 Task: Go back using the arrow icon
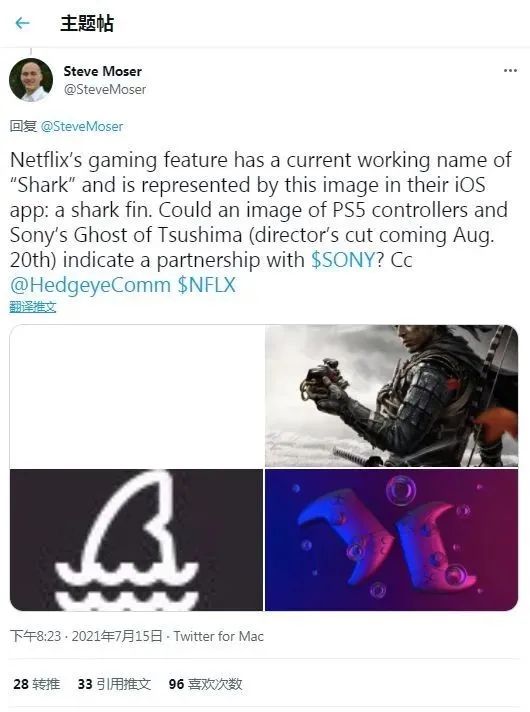click(x=22, y=23)
